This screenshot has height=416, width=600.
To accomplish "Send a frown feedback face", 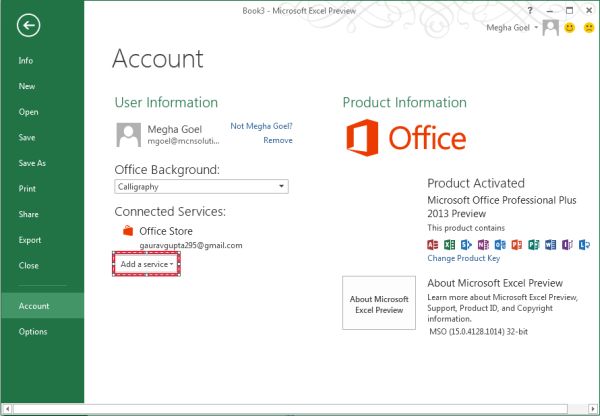I will pos(586,27).
